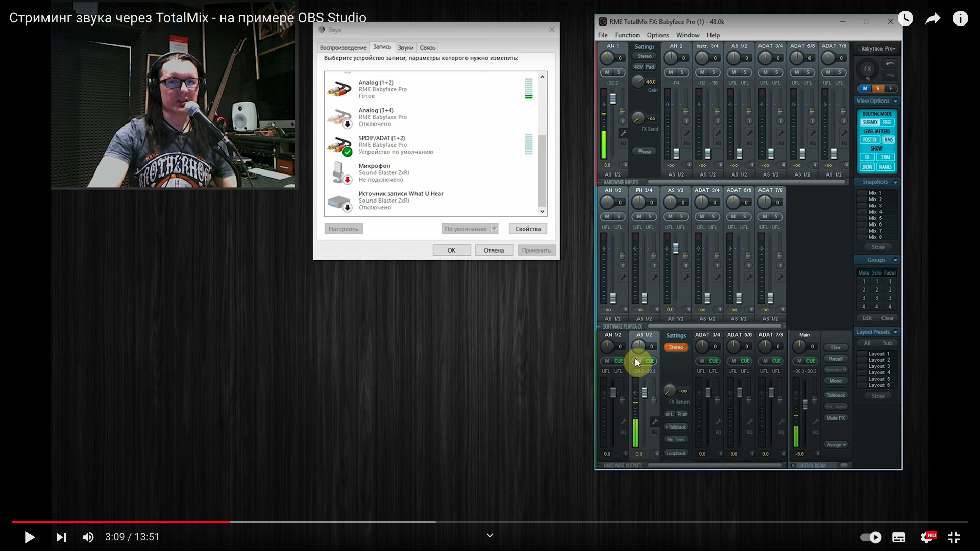980x551 pixels.
Task: Toggle trim T on hardware input AN 1
Action: [622, 121]
